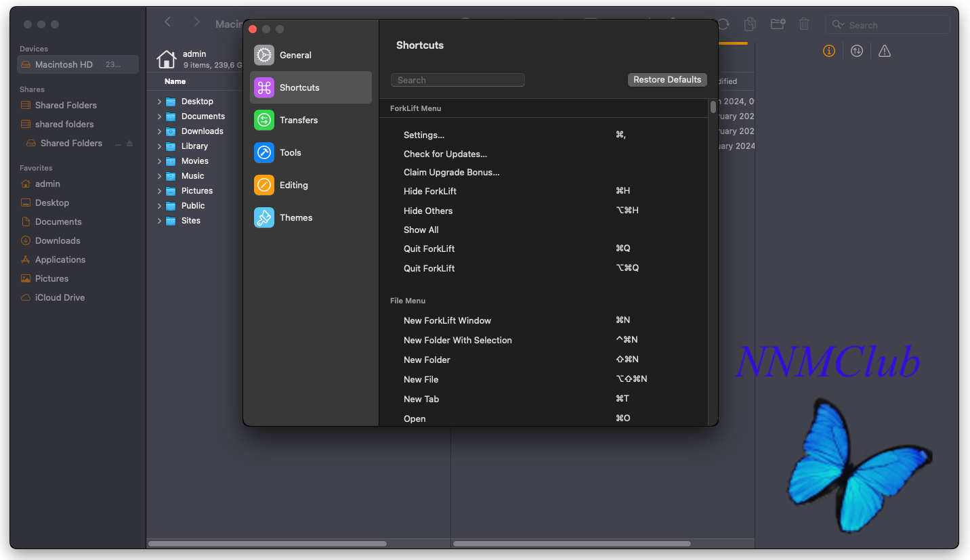Click the new folder toolbar icon

tap(778, 24)
